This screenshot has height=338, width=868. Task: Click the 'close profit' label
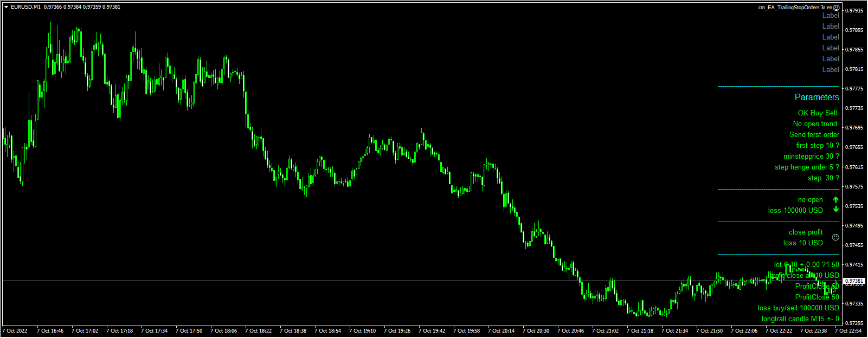point(806,232)
